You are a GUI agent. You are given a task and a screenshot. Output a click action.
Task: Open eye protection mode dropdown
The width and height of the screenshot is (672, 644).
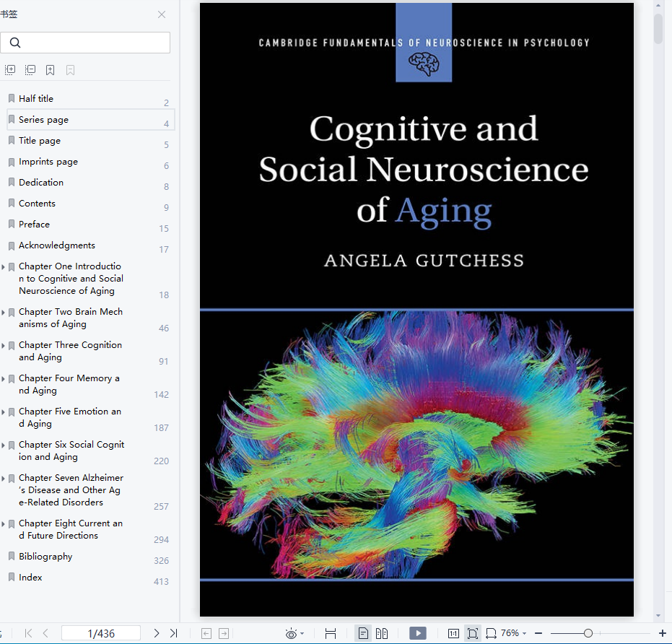294,633
